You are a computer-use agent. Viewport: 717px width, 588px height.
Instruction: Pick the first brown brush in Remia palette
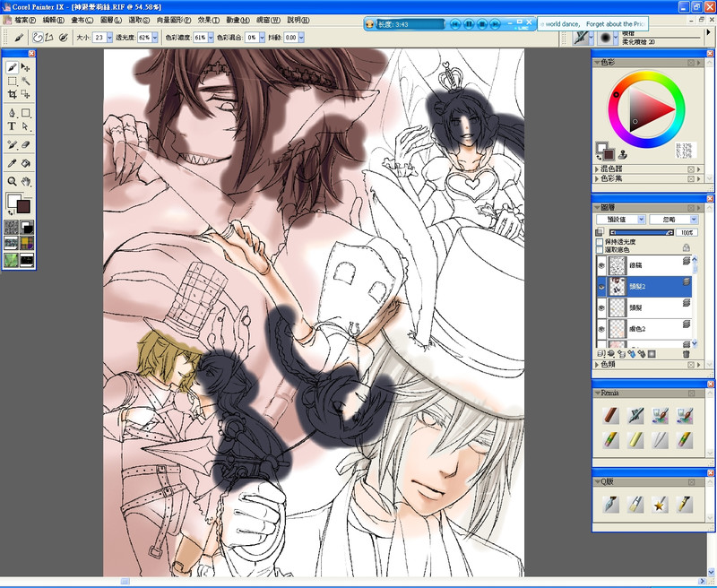[611, 415]
